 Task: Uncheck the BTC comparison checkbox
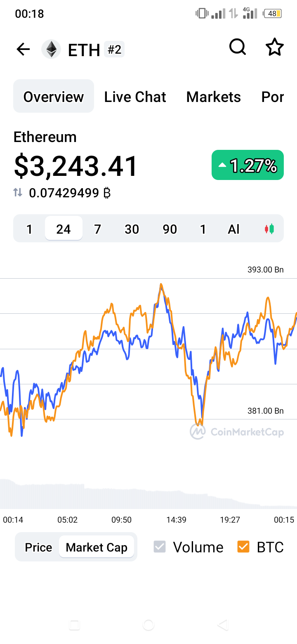point(243,547)
